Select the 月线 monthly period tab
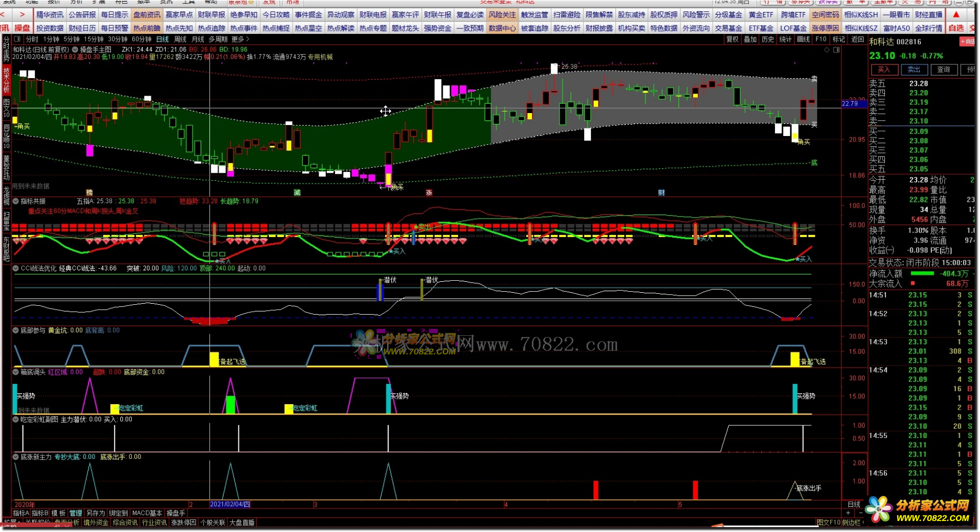Image resolution: width=980 pixels, height=532 pixels. [x=198, y=39]
